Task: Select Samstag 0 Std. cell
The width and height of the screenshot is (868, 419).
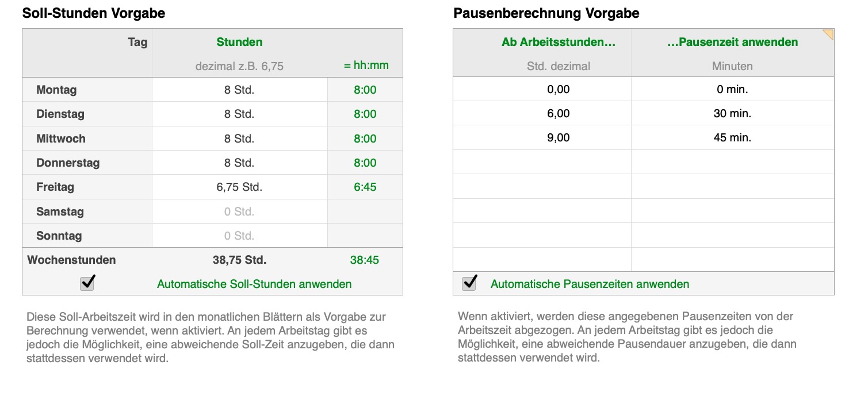Action: point(239,212)
